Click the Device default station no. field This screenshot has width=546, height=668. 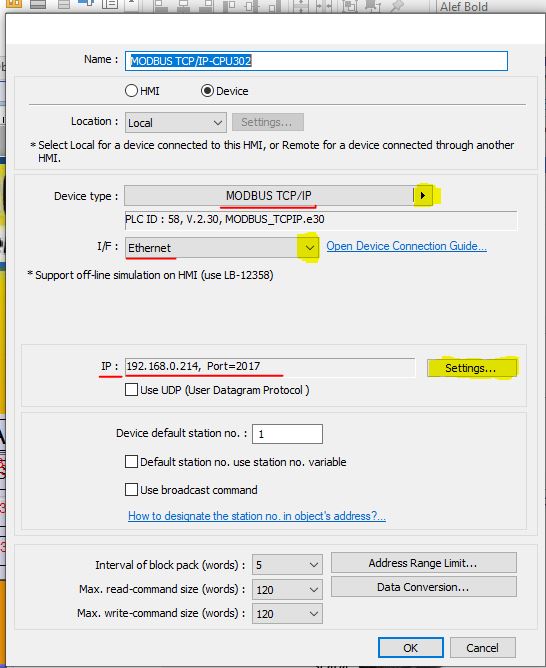287,434
